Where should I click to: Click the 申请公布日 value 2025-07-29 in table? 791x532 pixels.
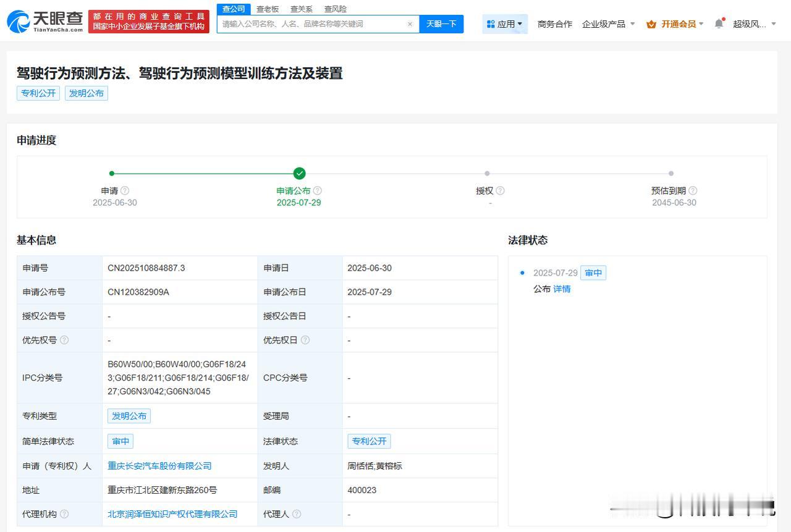(370, 292)
